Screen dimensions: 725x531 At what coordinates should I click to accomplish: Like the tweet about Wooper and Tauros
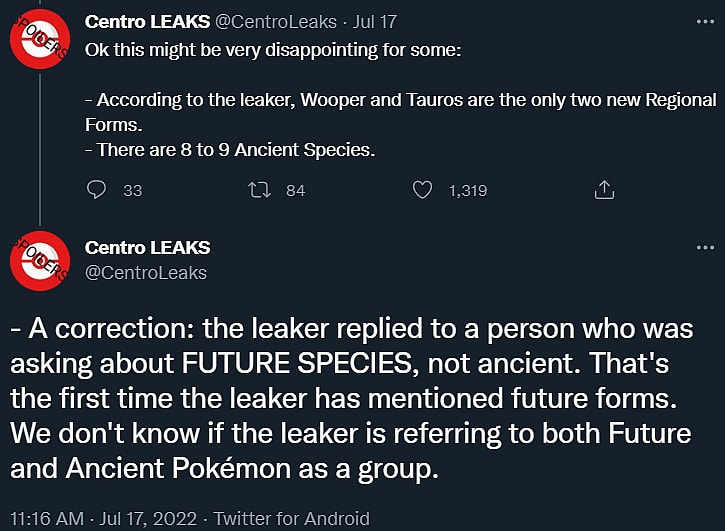click(424, 189)
